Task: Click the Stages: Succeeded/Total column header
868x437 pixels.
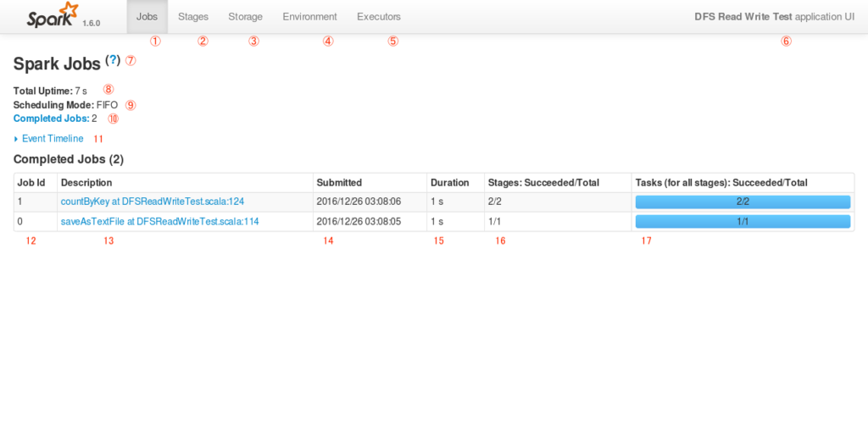Action: [x=558, y=183]
